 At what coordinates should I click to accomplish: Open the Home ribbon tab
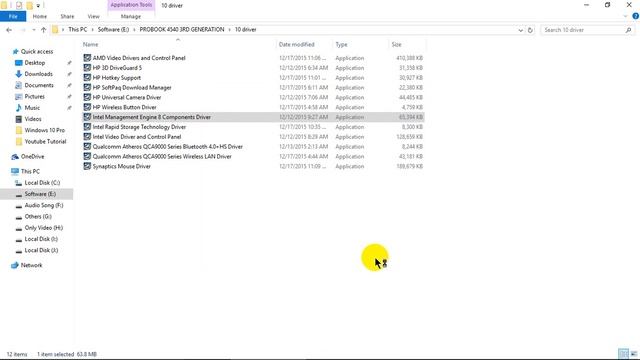pos(40,16)
